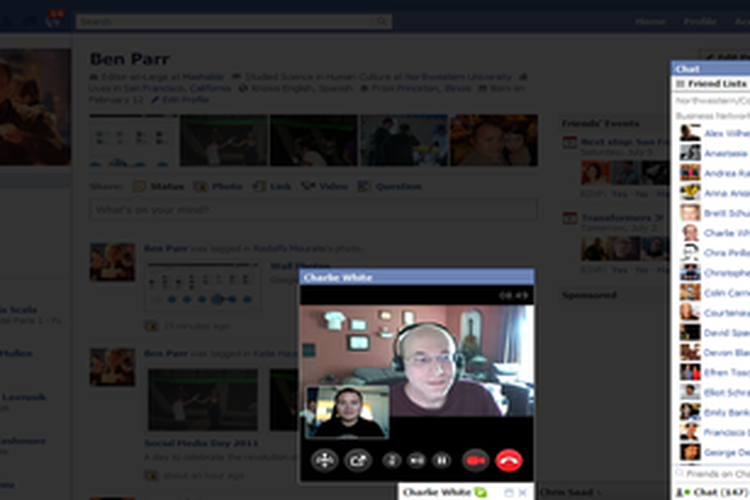Open the Wall Photos link in the first post
Image resolution: width=750 pixels, height=500 pixels.
[x=300, y=266]
